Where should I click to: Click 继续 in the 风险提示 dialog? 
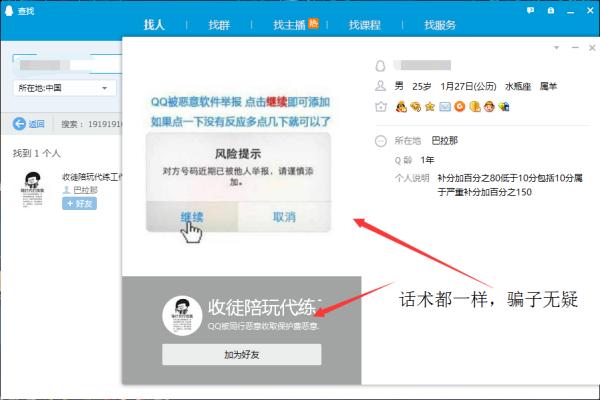[x=192, y=217]
